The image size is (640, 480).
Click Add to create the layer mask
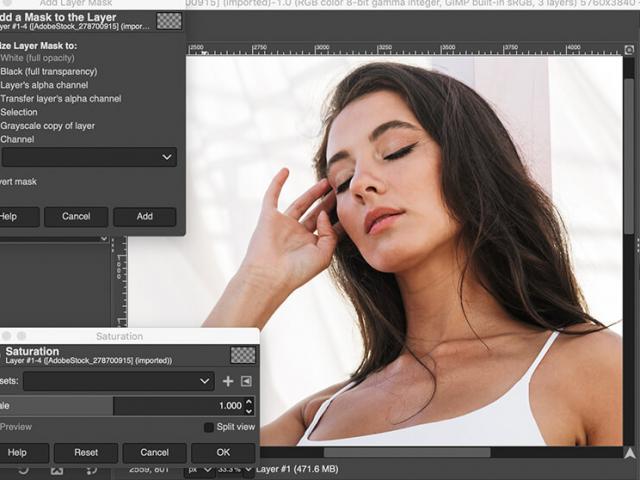click(x=144, y=216)
